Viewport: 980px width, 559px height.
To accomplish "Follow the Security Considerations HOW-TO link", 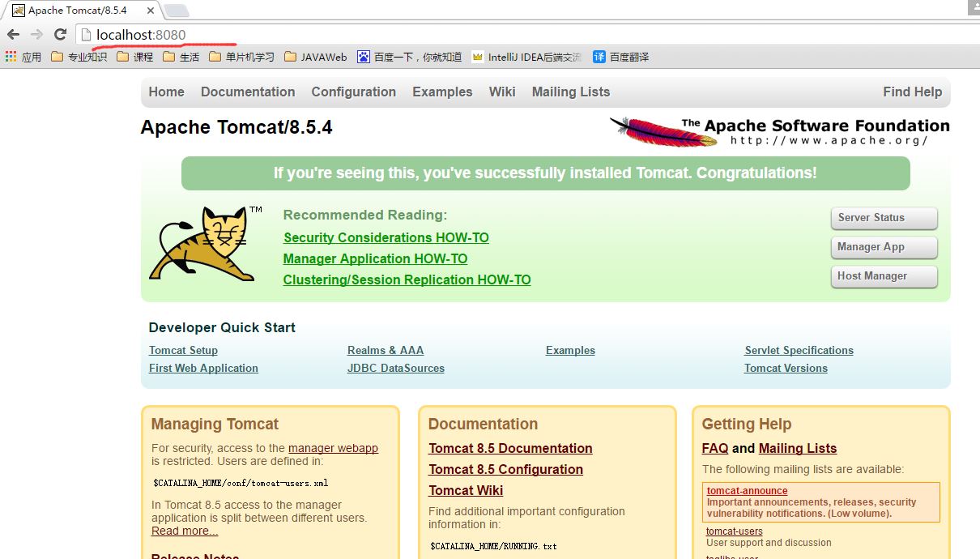I will (x=386, y=238).
